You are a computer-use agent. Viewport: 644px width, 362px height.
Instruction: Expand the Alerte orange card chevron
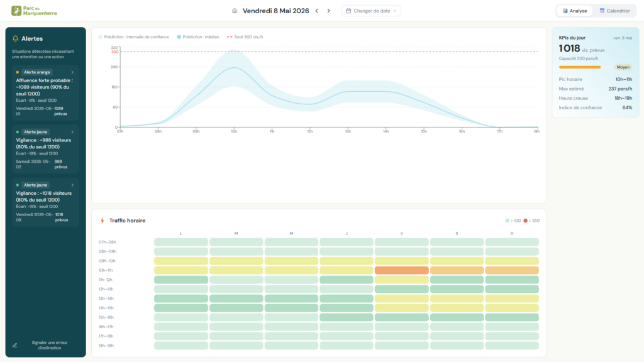pos(72,72)
